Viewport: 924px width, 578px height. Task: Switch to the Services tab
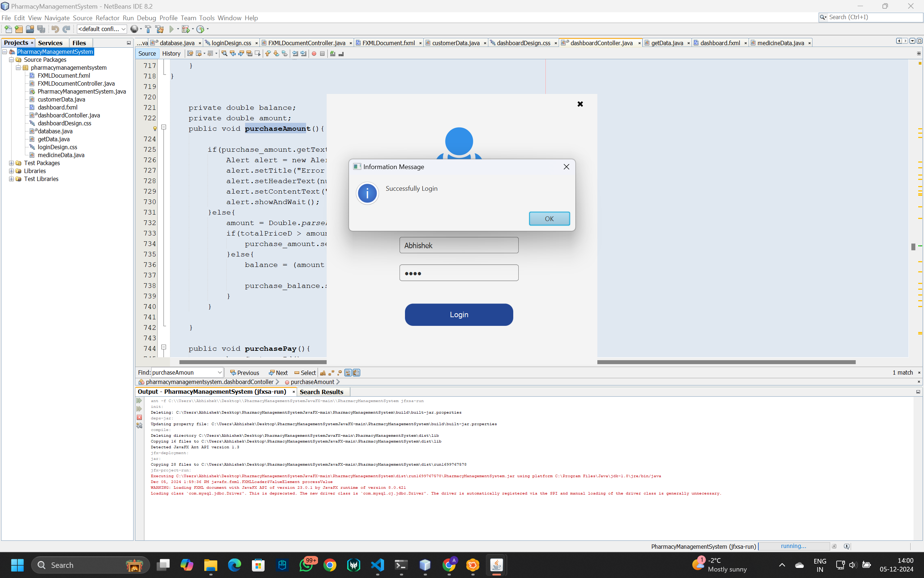(x=50, y=43)
